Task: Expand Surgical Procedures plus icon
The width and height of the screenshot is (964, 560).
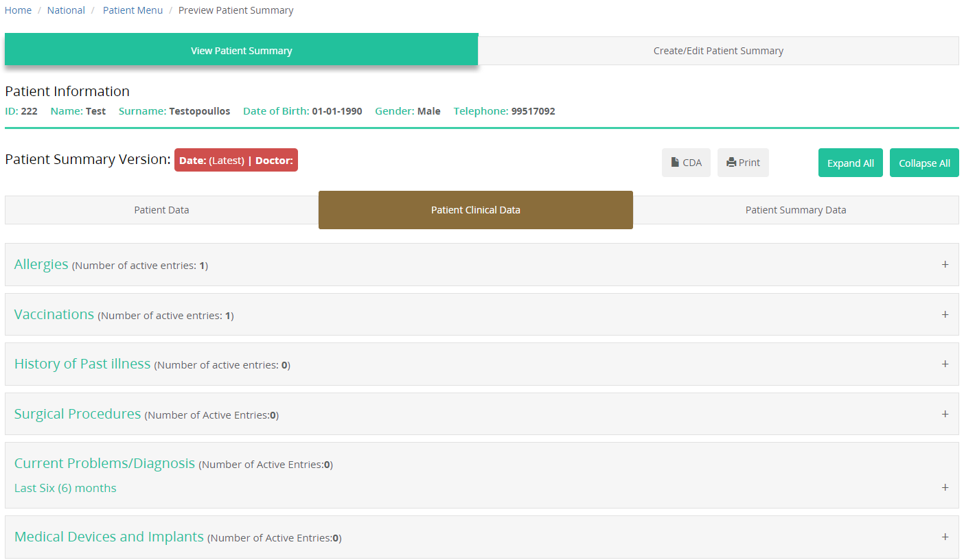Action: [x=945, y=414]
